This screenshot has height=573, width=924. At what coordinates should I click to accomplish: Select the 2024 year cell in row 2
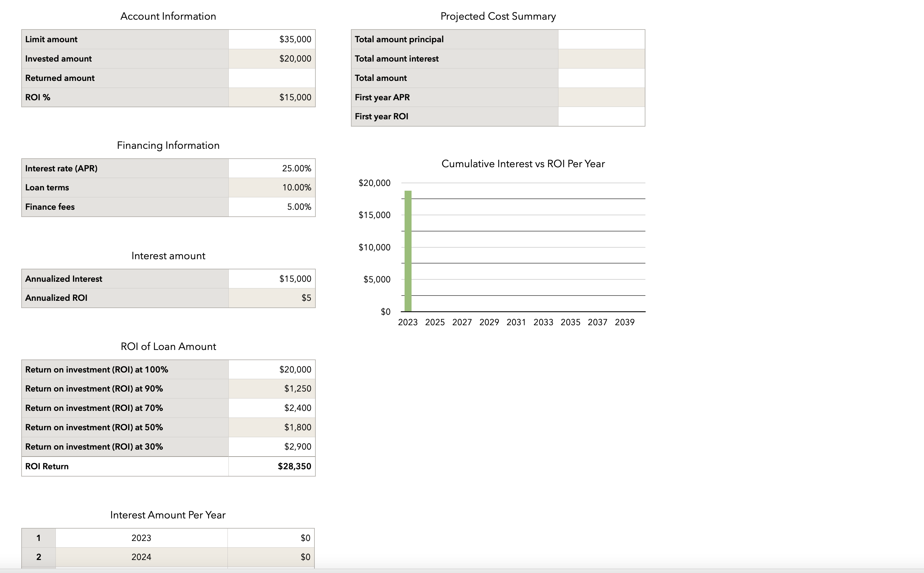click(x=141, y=557)
